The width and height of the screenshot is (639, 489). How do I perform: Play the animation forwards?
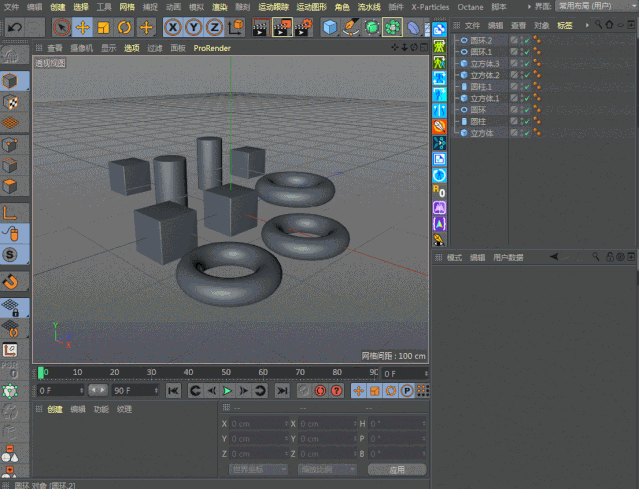click(x=227, y=391)
